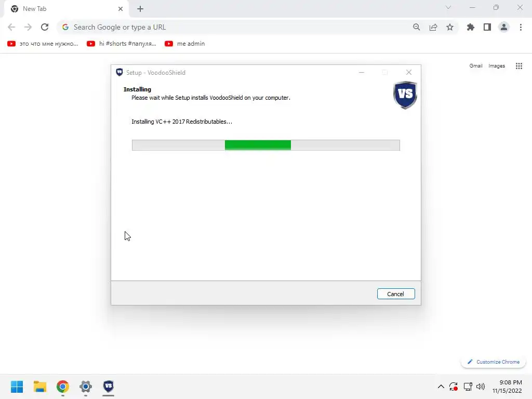Viewport: 532px width, 399px height.
Task: Click the share page icon
Action: 433,27
